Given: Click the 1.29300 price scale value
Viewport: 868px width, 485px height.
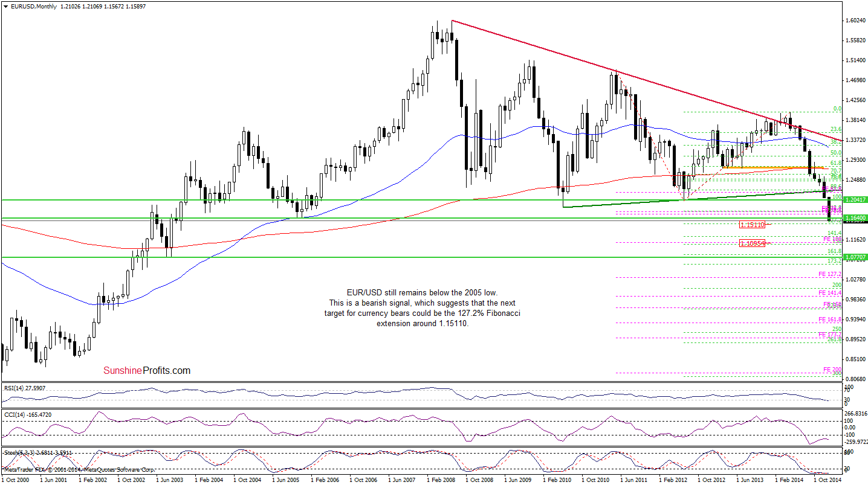Looking at the screenshot, I should (855, 160).
